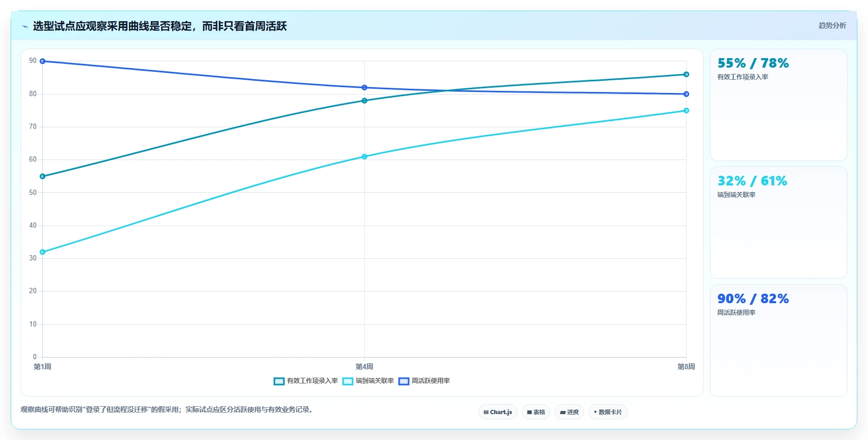The image size is (868, 440).
Task: Click the 周活跃使用率 legend label
Action: (x=431, y=381)
